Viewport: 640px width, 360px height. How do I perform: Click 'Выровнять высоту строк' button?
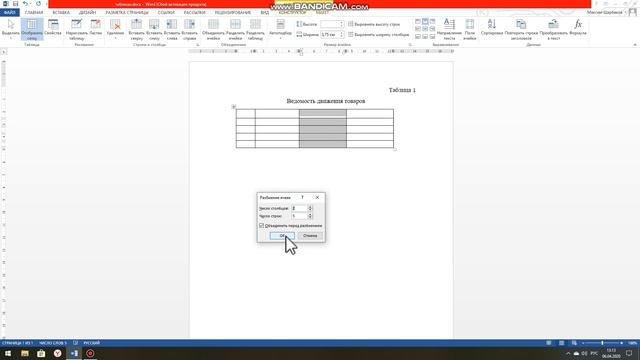(374, 24)
